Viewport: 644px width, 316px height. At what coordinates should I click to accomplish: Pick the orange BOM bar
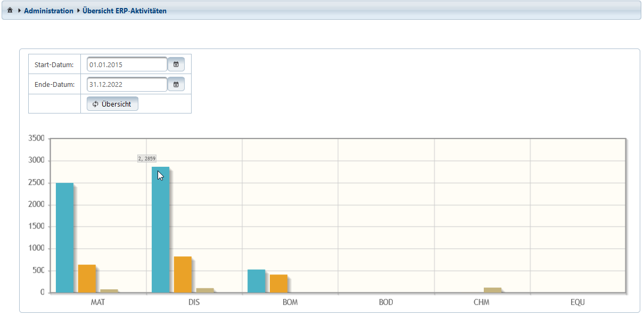(x=278, y=283)
